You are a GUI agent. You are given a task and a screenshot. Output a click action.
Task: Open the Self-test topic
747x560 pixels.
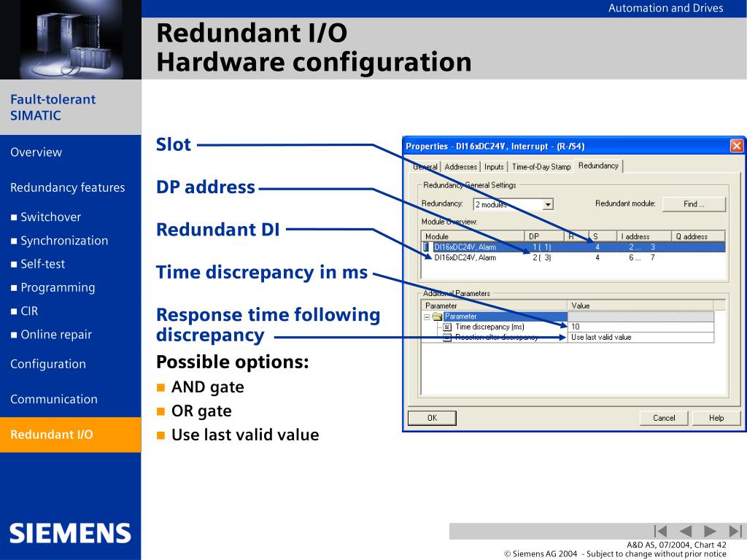43,264
